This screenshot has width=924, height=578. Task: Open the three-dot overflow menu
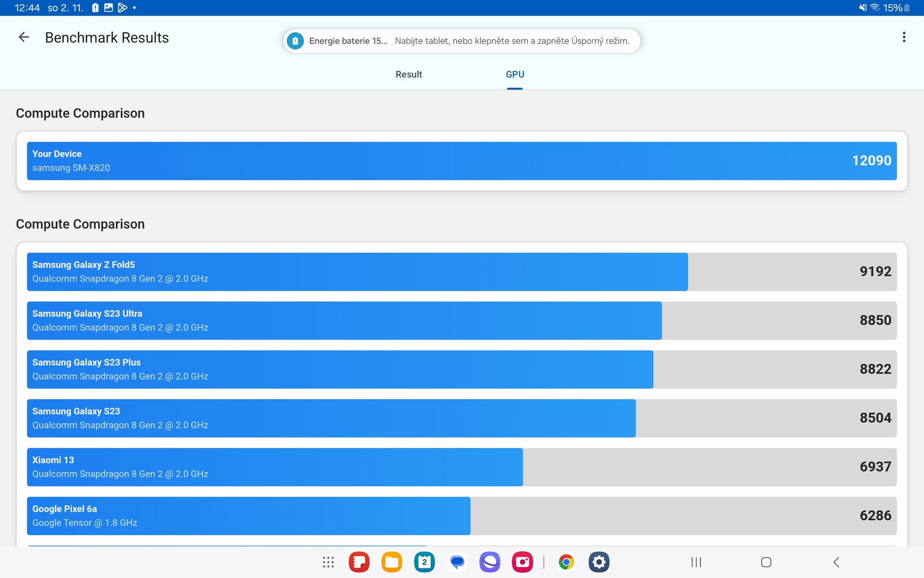point(904,37)
